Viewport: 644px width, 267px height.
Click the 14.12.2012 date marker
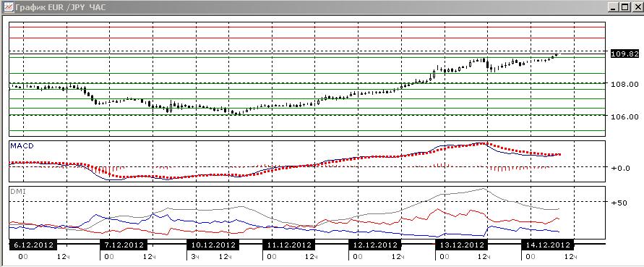pyautogui.click(x=546, y=245)
